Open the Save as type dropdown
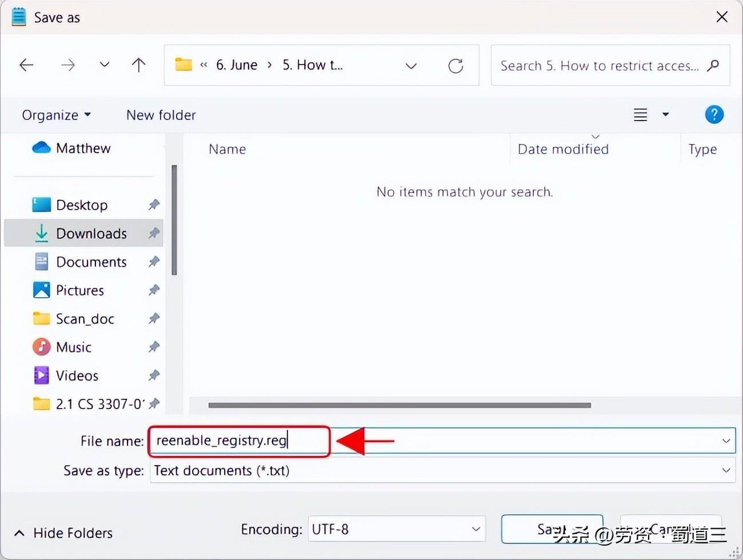Image resolution: width=743 pixels, height=560 pixels. pyautogui.click(x=726, y=470)
